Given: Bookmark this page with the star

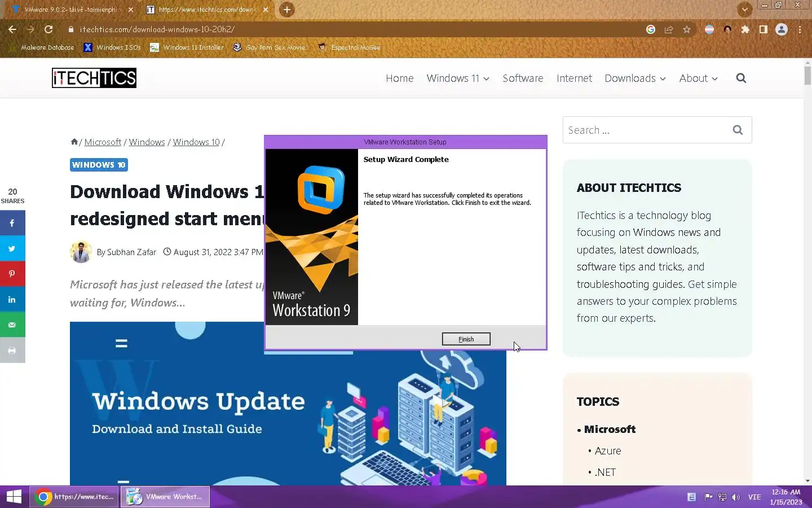Looking at the screenshot, I should click(687, 29).
